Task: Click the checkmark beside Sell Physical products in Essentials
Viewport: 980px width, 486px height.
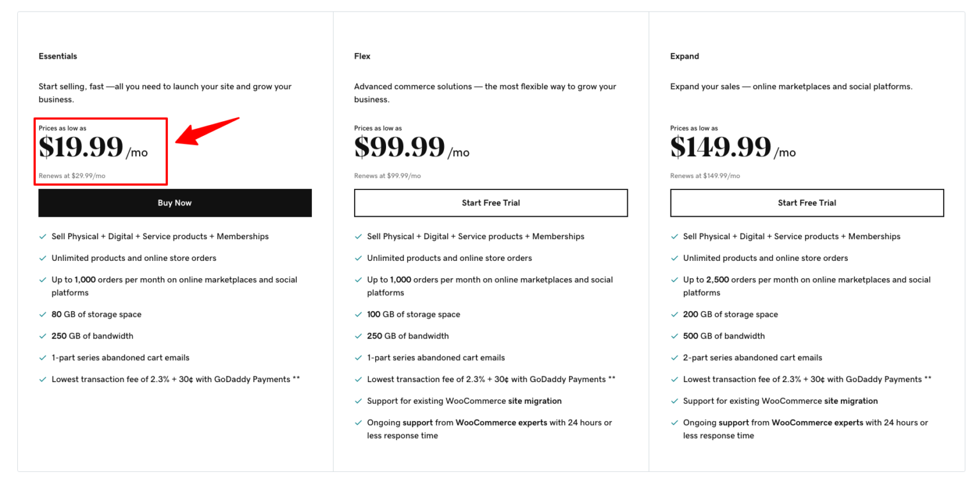Action: [42, 236]
